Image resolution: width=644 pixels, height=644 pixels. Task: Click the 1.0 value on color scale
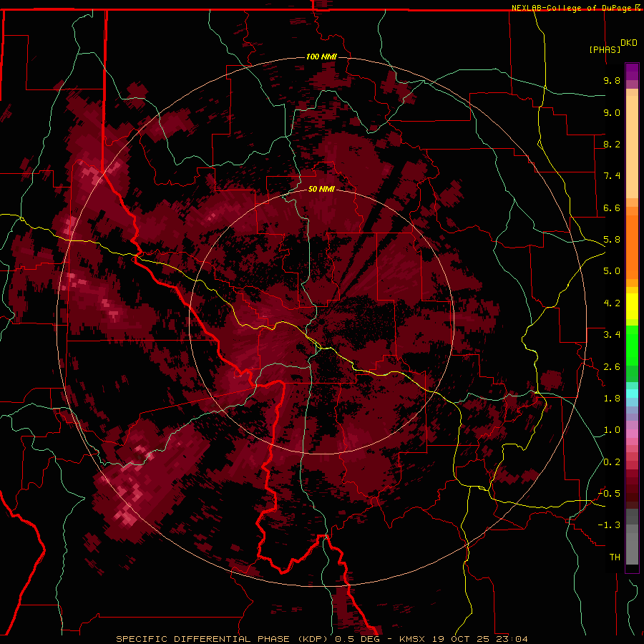(x=612, y=430)
